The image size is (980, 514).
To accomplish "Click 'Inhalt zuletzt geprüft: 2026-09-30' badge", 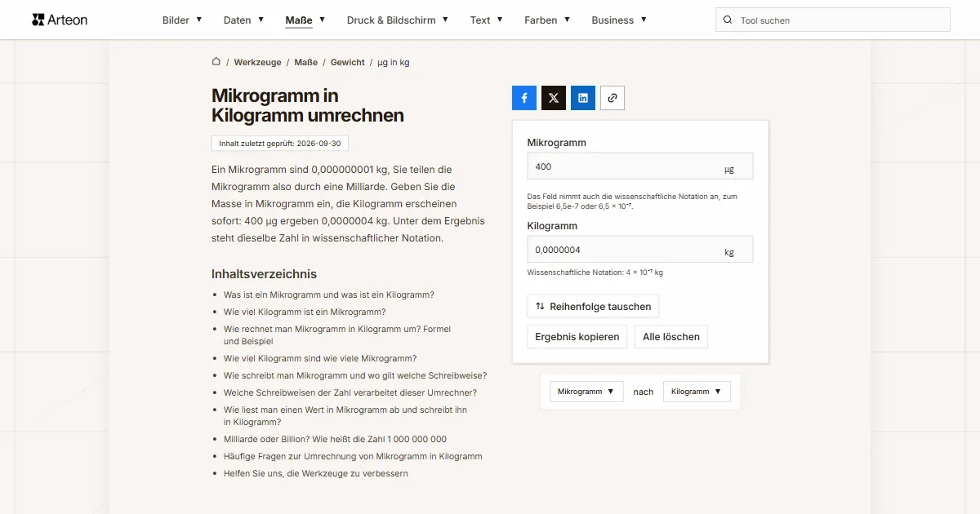I will coord(280,144).
